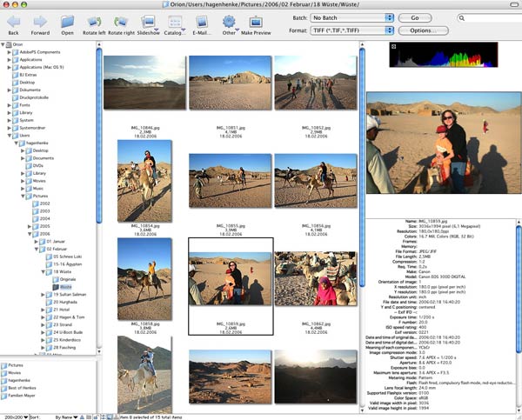Click the small icon on the histogram corner
This screenshot has height=420, width=522.
394,46
